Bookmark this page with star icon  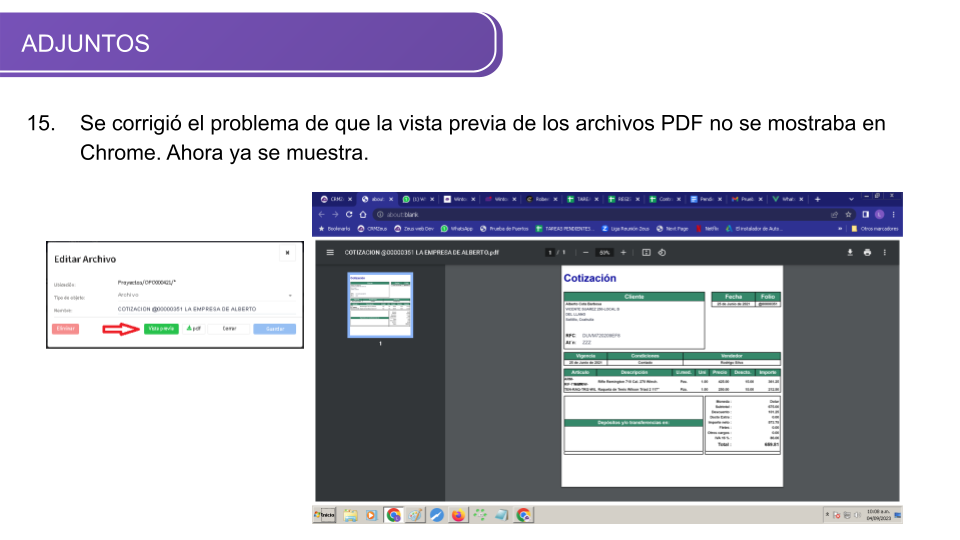[x=849, y=214]
